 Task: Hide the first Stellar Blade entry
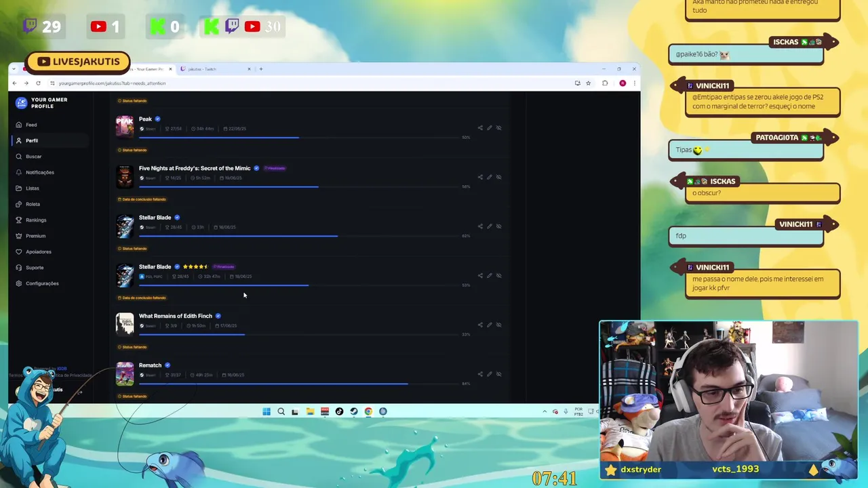(x=498, y=226)
